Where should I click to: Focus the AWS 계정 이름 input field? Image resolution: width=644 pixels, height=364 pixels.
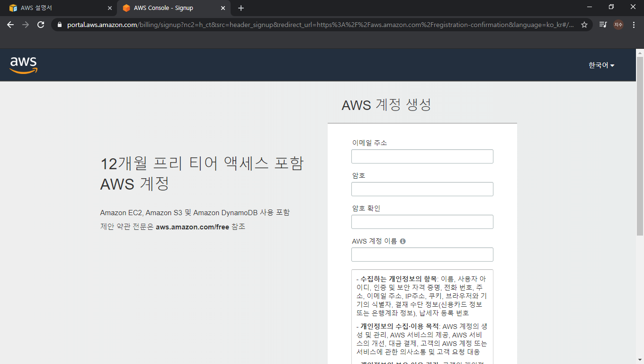(422, 255)
